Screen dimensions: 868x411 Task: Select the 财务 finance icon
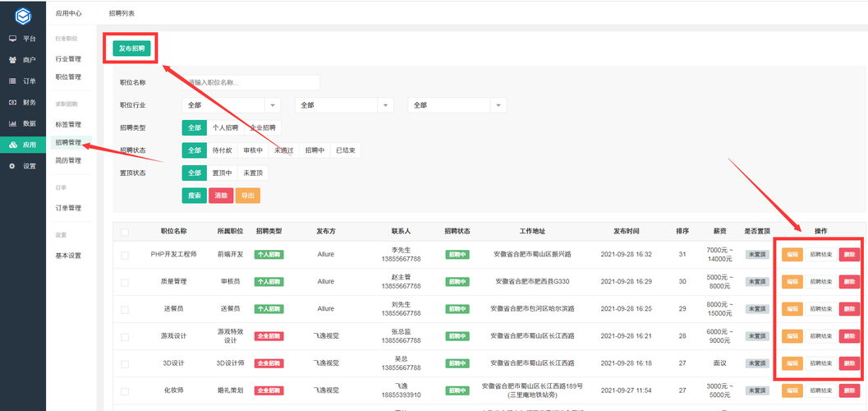13,103
